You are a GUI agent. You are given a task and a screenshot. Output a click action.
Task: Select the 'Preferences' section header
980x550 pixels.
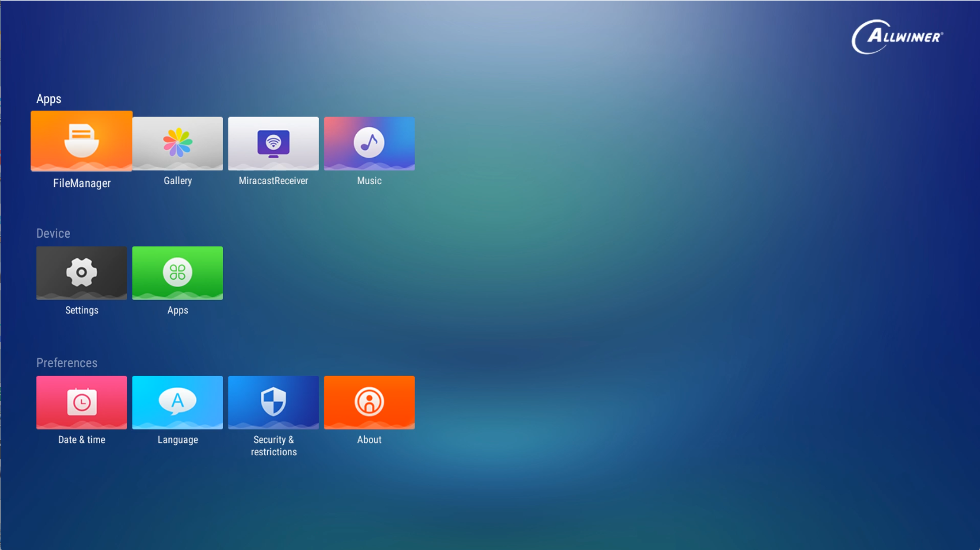click(x=67, y=363)
